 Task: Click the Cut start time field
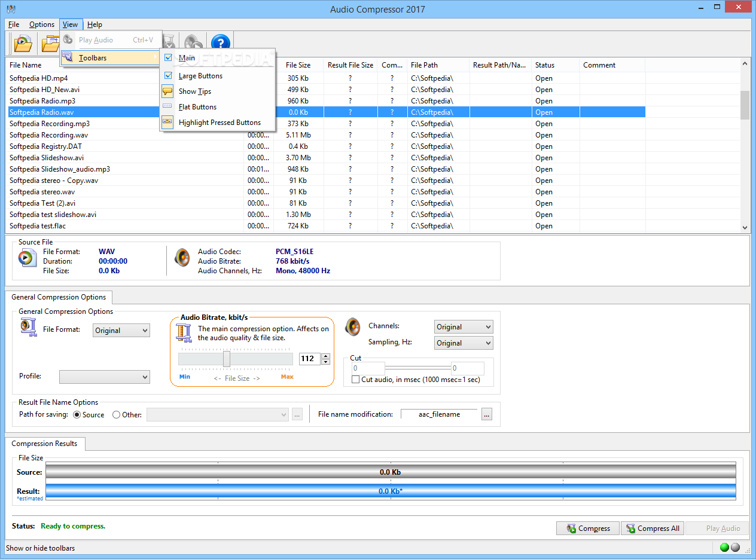tap(368, 368)
